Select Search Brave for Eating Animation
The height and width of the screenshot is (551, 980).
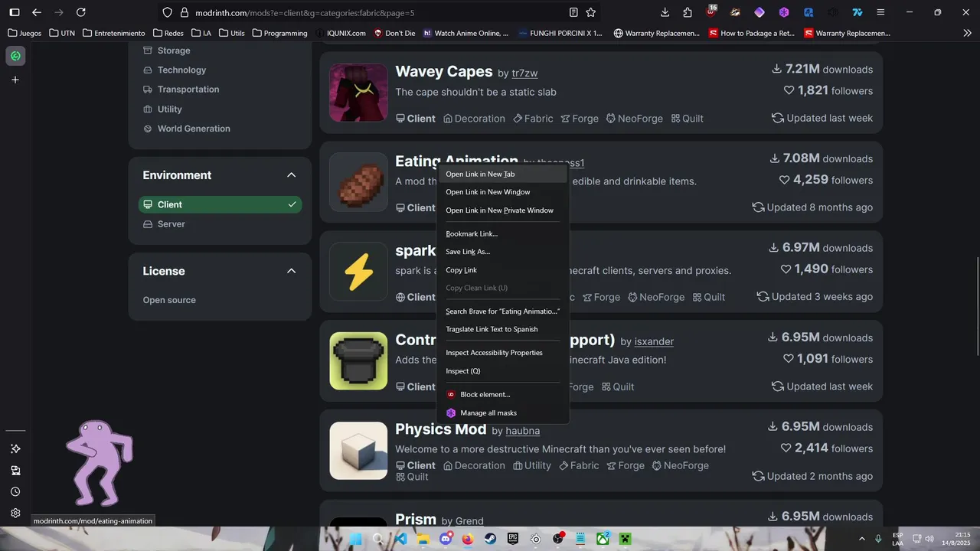pyautogui.click(x=502, y=311)
